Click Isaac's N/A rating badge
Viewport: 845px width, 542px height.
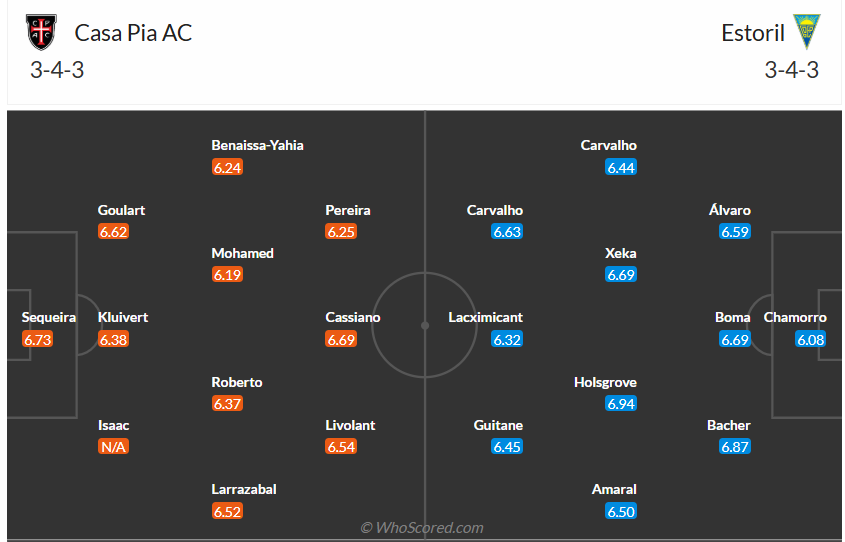(x=113, y=447)
